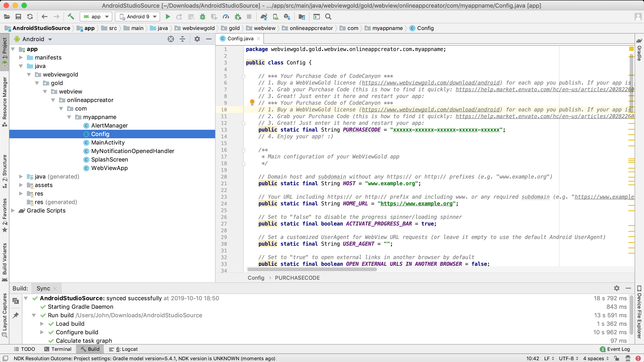Viewport: 644px width, 362px height.
Task: Open the TODO tool tab
Action: pos(25,349)
